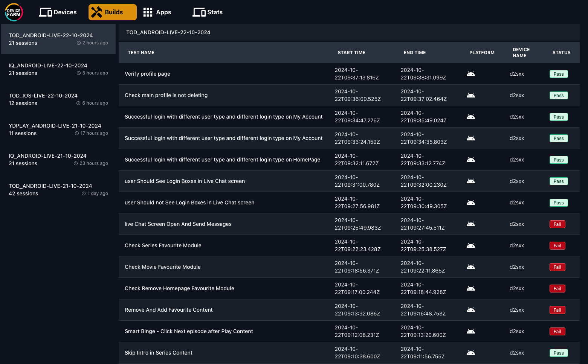
Task: Click the END TIME column header
Action: 415,53
